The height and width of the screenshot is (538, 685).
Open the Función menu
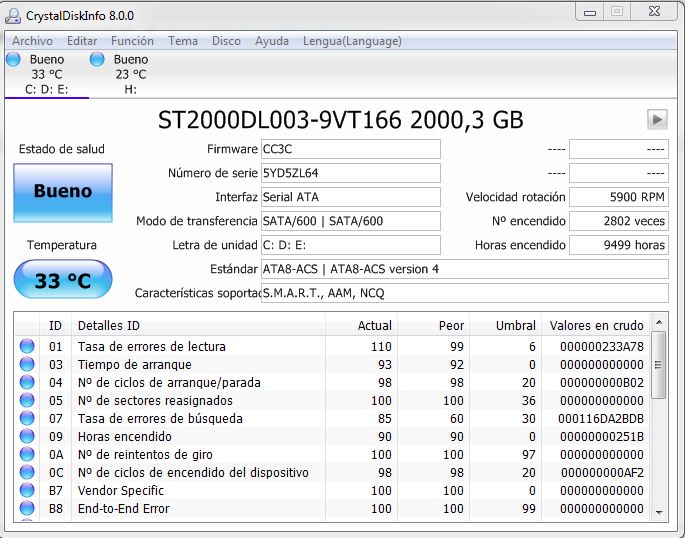(132, 41)
